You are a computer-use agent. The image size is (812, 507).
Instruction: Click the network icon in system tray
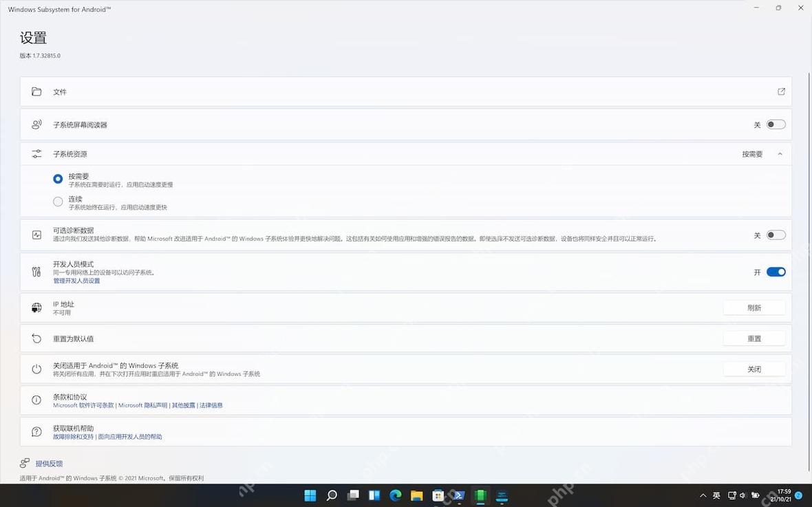(731, 495)
